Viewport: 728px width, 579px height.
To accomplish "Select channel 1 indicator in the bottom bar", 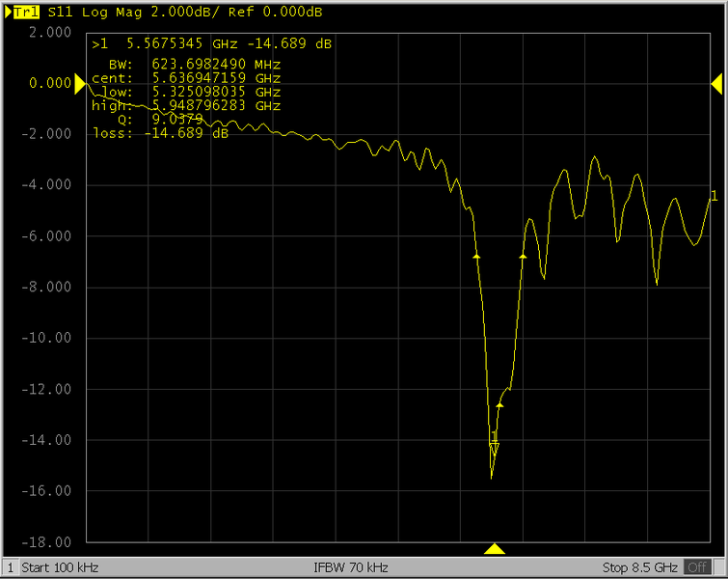I will click(x=11, y=567).
